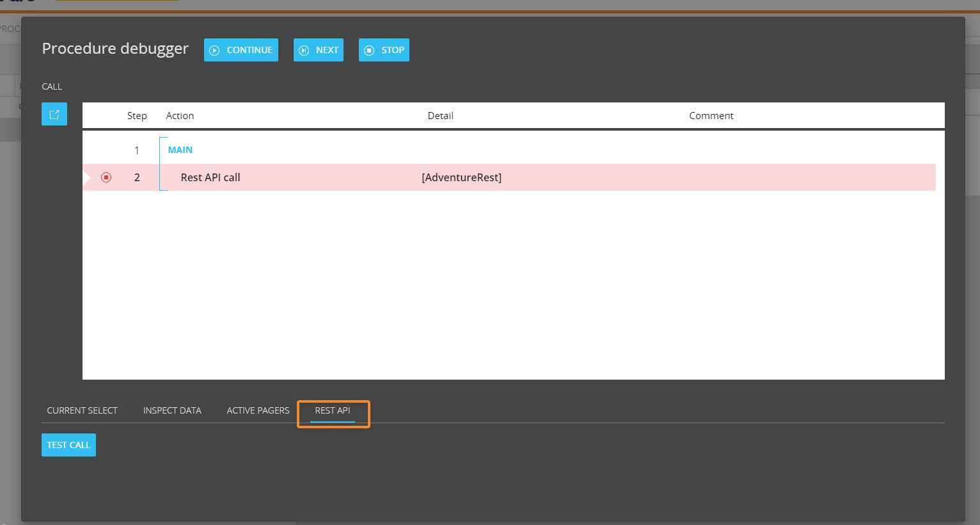Select the Rest API call action
Image resolution: width=980 pixels, height=525 pixels.
[210, 177]
